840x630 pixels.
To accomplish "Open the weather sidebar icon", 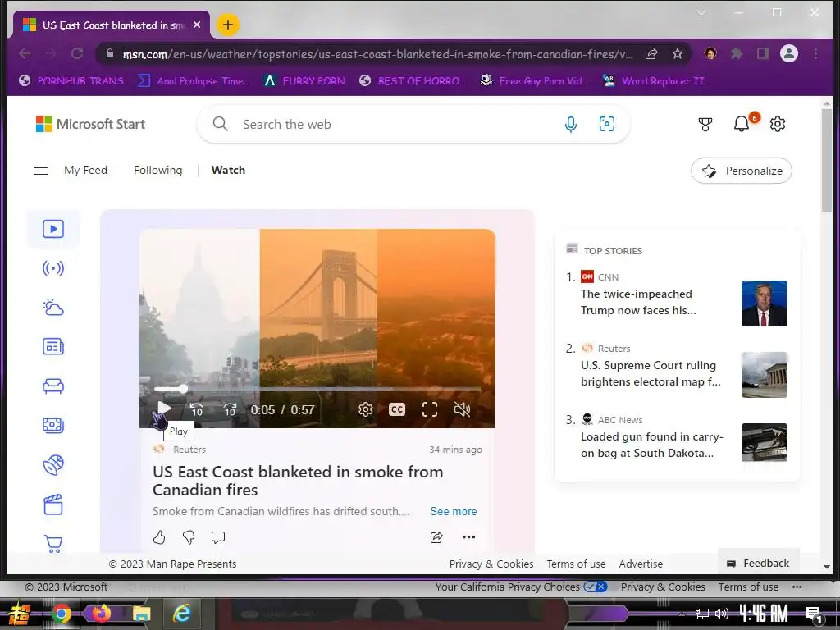I will (x=53, y=308).
